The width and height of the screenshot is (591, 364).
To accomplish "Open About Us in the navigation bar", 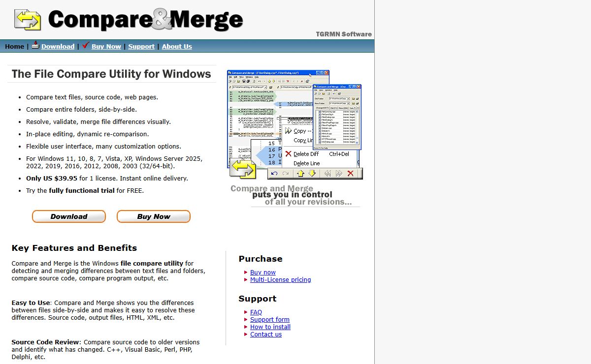I will coord(177,46).
